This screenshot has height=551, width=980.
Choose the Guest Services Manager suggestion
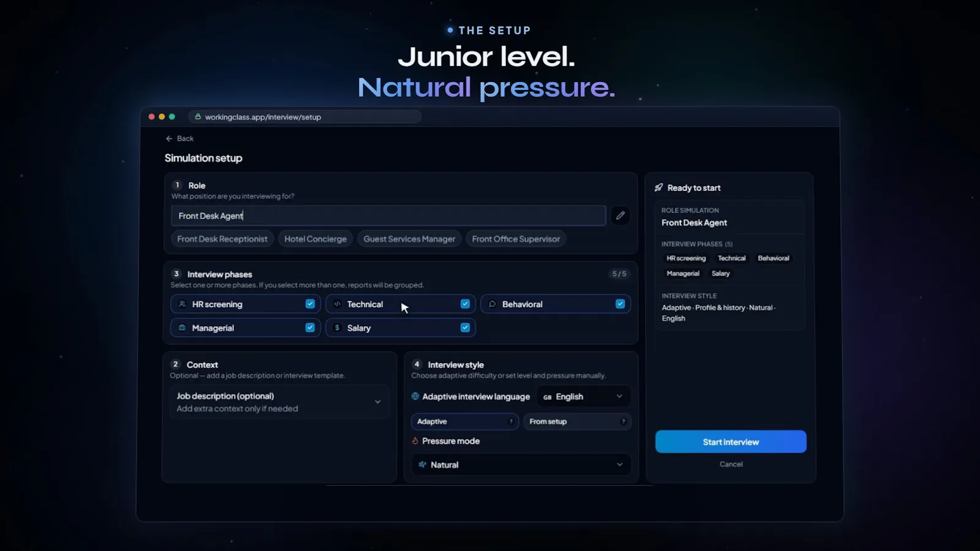click(x=409, y=239)
